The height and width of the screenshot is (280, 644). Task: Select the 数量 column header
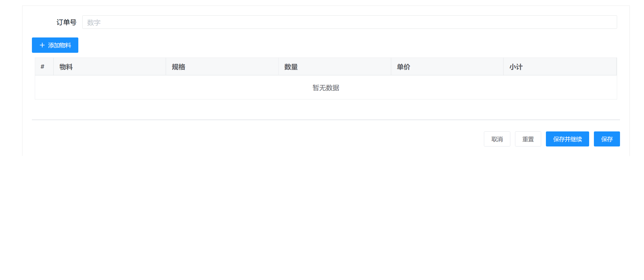point(291,67)
